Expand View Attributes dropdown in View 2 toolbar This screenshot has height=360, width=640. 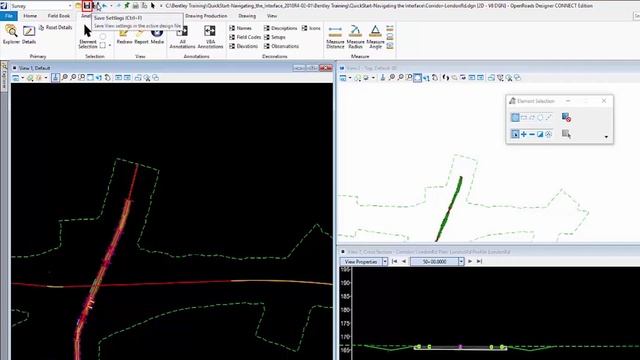tap(350, 78)
